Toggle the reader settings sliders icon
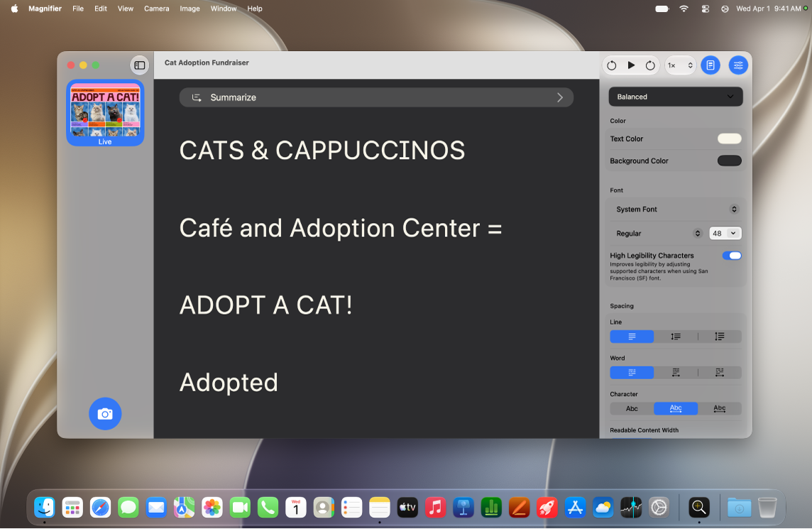Image resolution: width=812 pixels, height=529 pixels. pos(738,65)
